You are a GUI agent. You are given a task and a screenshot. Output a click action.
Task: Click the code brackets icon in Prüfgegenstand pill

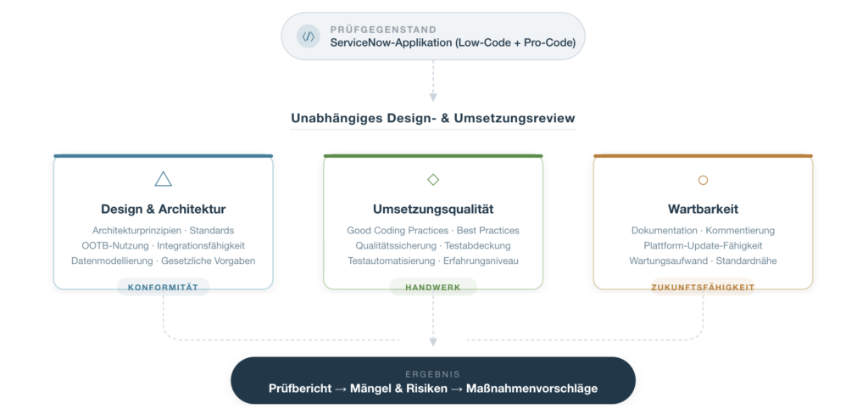308,36
